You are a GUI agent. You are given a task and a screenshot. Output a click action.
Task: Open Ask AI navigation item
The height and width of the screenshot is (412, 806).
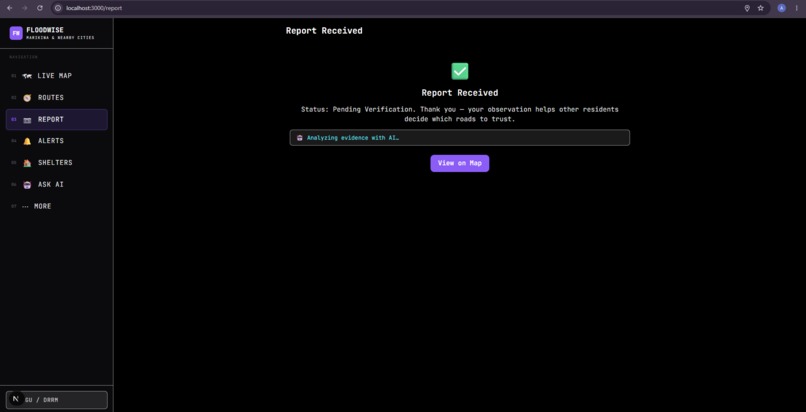57,184
